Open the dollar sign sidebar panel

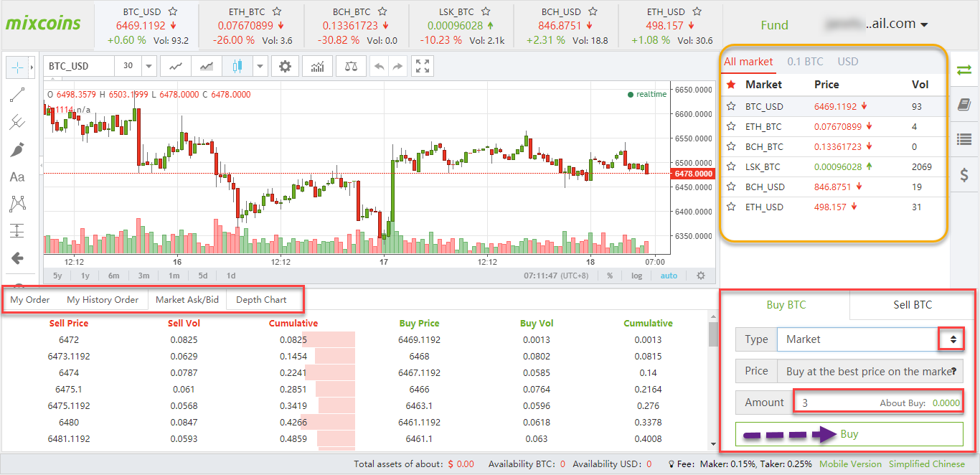(964, 174)
